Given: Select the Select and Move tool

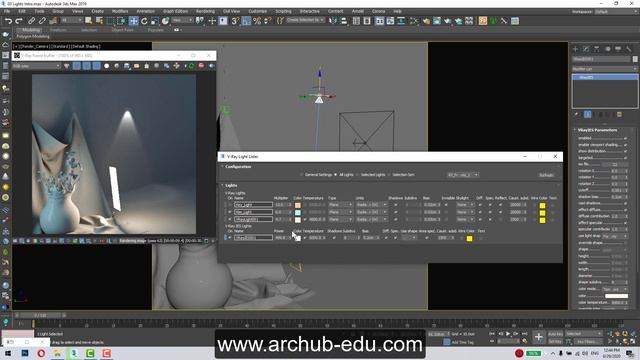Looking at the screenshot, I should pos(133,21).
